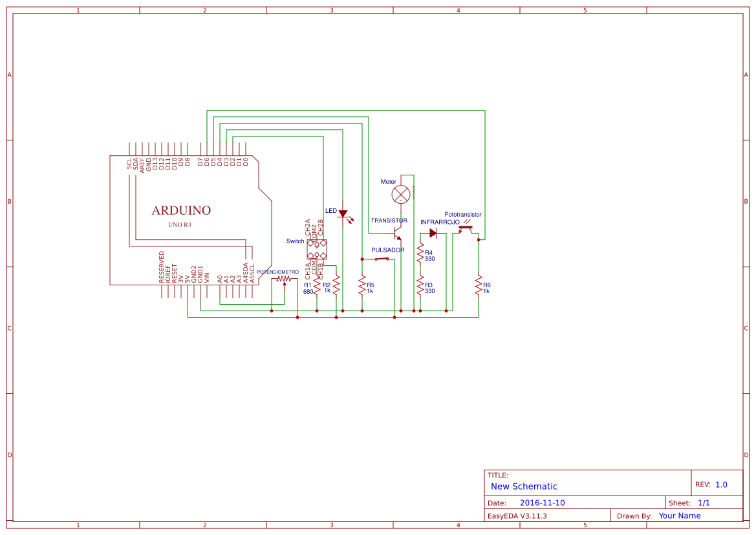Select the POTENCIOMETRO label
This screenshot has width=756, height=535.
[x=277, y=272]
